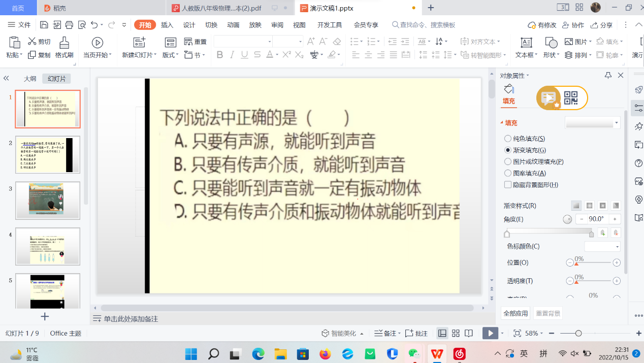
Task: Choose Picture or Texture Fill (图片或纹理填充)
Action: click(x=508, y=161)
